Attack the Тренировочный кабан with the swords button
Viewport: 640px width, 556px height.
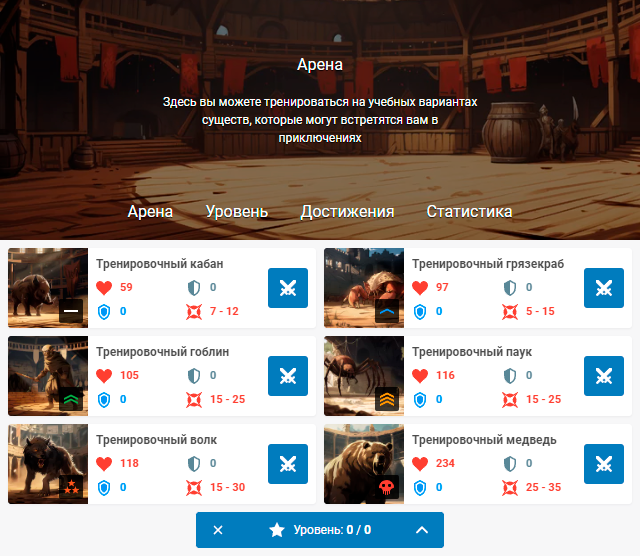[288, 288]
